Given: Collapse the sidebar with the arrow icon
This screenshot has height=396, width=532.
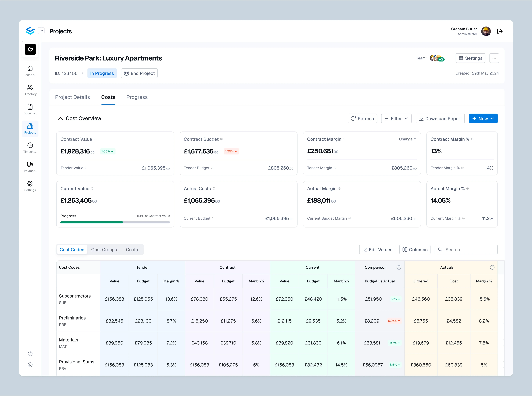Looking at the screenshot, I should pyautogui.click(x=41, y=31).
